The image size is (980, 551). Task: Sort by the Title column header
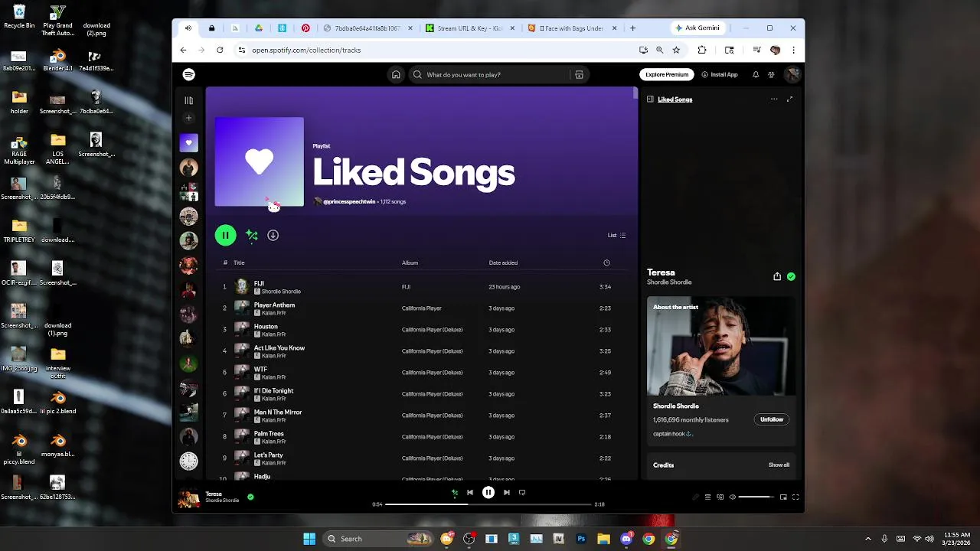click(x=239, y=262)
